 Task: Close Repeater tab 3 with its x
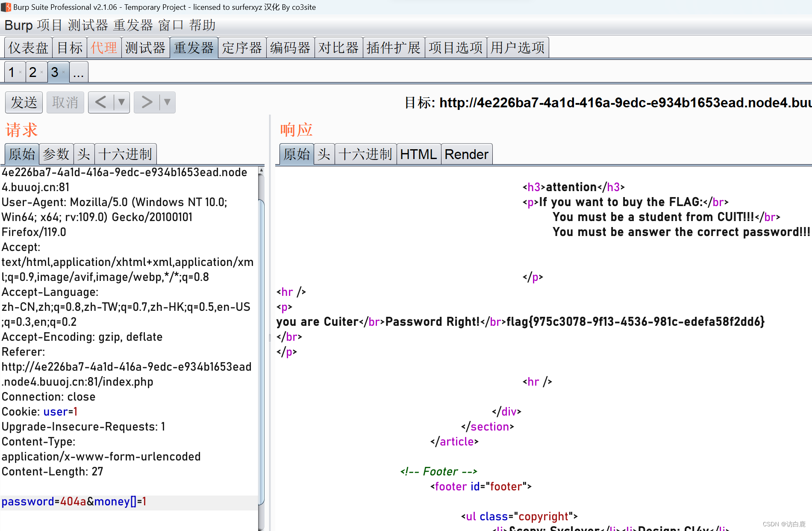tap(63, 72)
